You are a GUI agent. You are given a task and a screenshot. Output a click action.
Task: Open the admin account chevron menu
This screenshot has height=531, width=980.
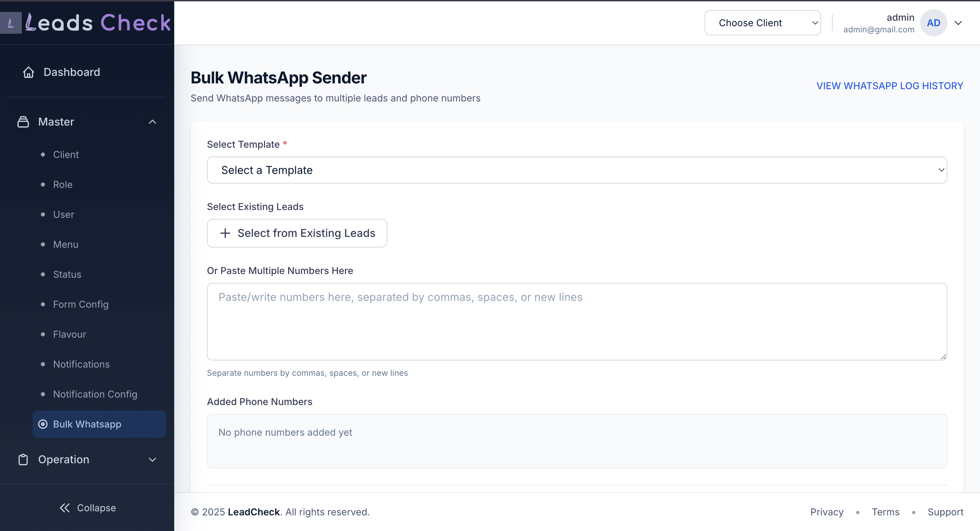(959, 23)
